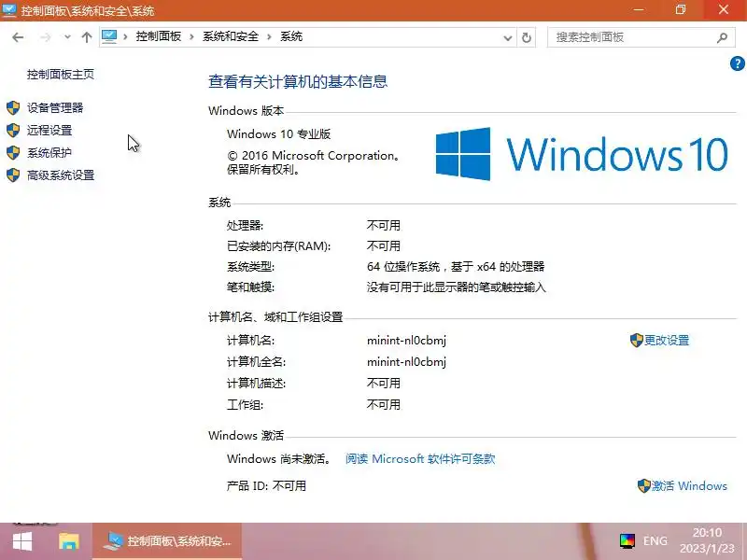This screenshot has width=747, height=560.
Task: Click the computer icon in address bar
Action: coord(109,36)
